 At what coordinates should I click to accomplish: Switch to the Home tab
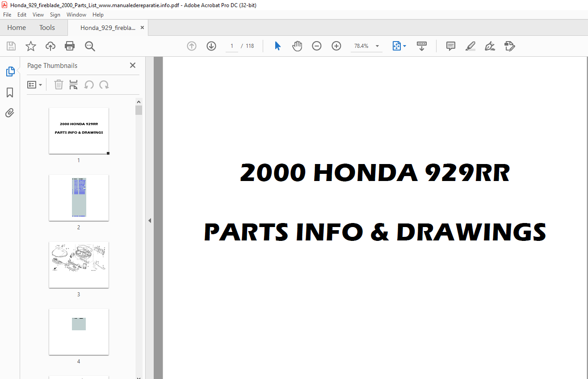coord(17,28)
